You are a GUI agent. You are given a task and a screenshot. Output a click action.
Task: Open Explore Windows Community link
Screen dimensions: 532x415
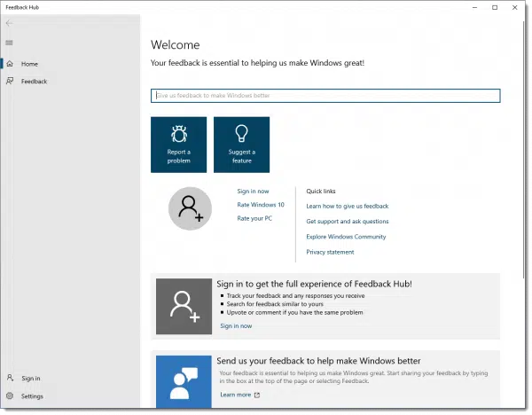[x=346, y=237]
